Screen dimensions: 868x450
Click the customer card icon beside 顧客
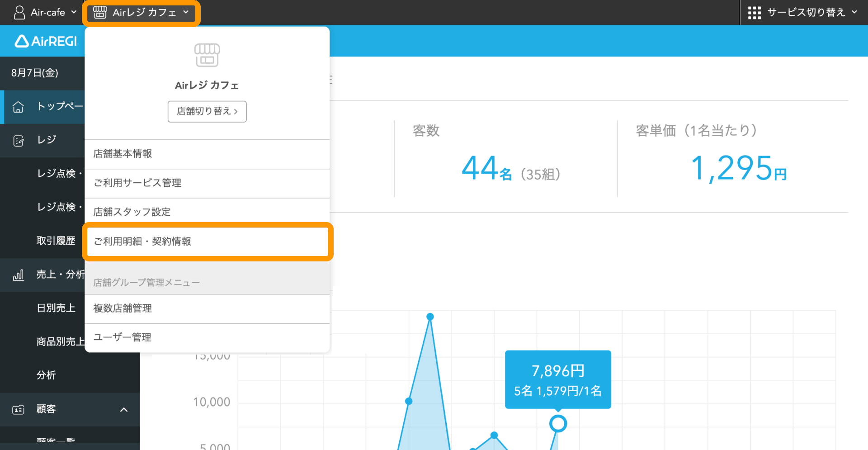tap(19, 410)
